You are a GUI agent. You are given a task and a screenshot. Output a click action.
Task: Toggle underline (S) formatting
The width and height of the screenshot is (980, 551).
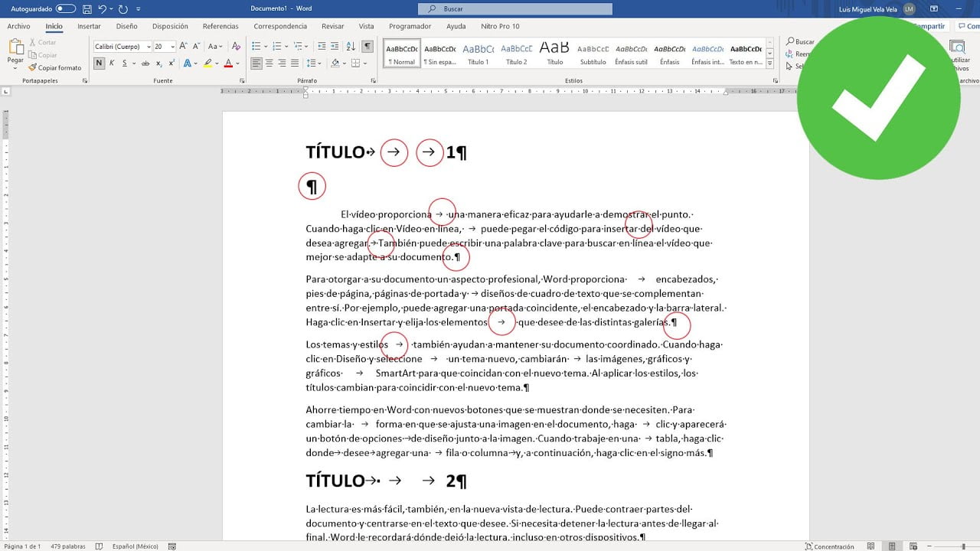[124, 63]
